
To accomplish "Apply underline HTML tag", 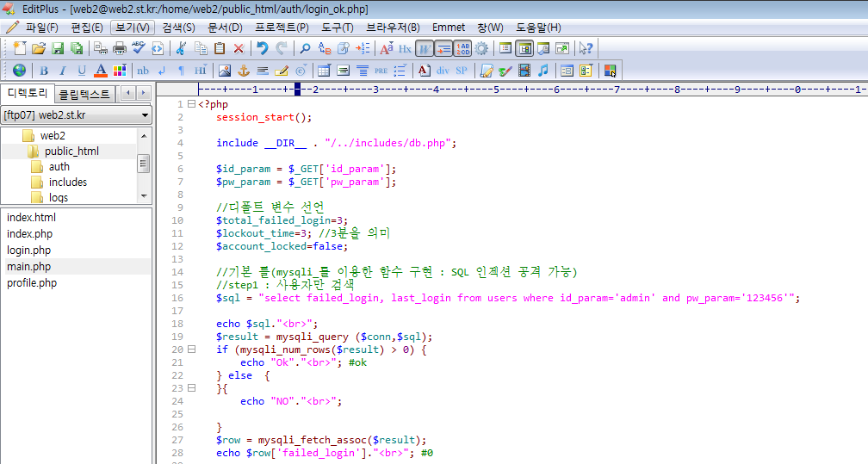I will pyautogui.click(x=81, y=71).
